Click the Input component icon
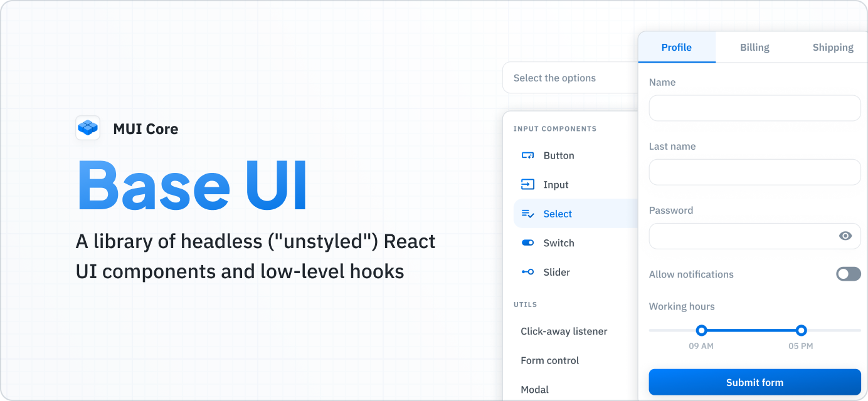Screen dimensions: 868x401 [x=526, y=184]
